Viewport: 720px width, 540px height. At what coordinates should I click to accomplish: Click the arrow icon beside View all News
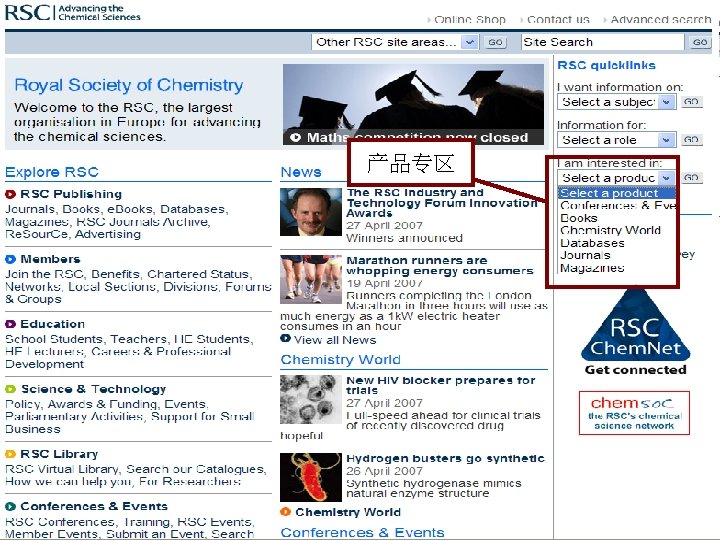click(x=285, y=338)
